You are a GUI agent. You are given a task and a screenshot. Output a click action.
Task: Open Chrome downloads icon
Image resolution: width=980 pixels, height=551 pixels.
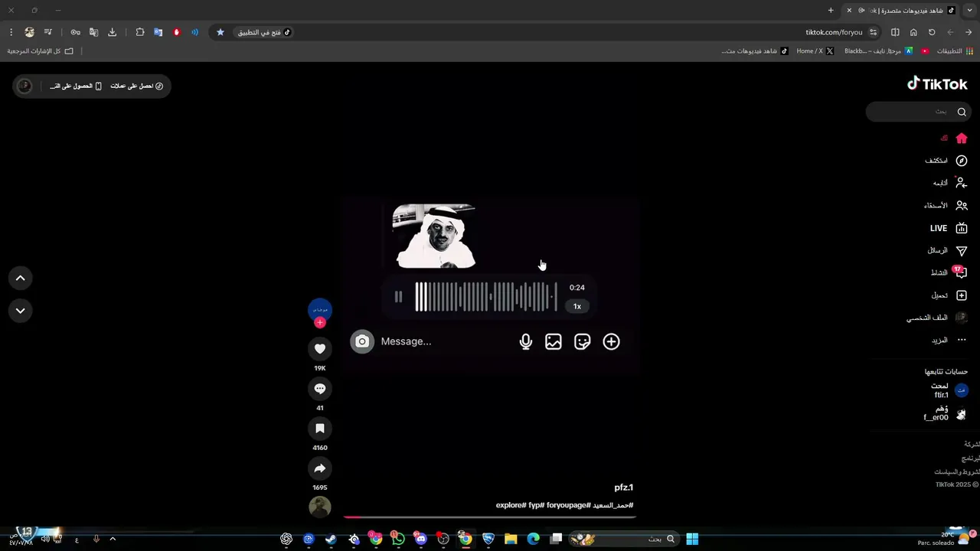[x=113, y=32]
